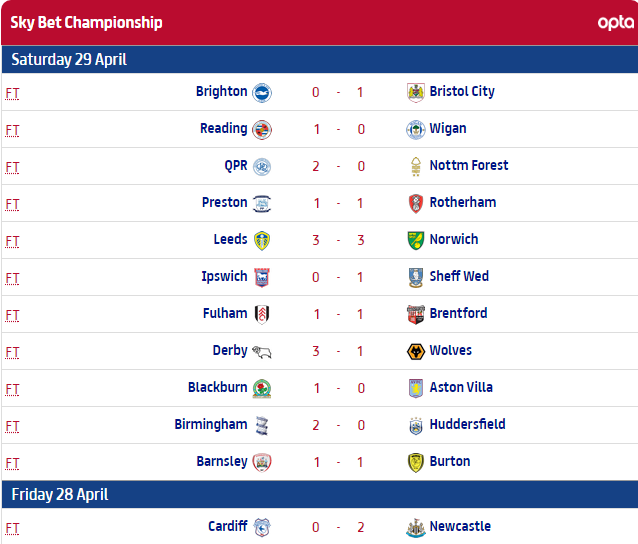Open the Huddersfield team link
638x544 pixels.
(x=467, y=424)
